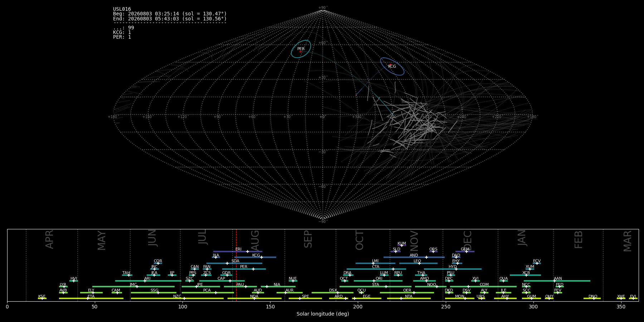Screen dimensions: 644x322
Task: Click the XCB shower label in timeline
Action: [x=526, y=273]
